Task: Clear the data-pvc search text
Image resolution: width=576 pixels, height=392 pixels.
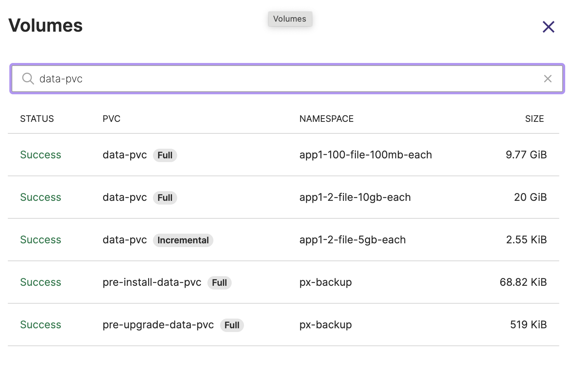Action: coord(547,79)
